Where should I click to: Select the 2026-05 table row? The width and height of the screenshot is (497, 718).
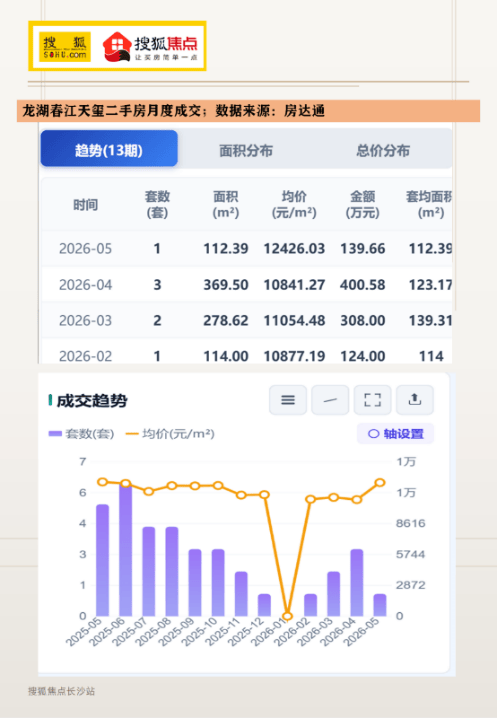(x=246, y=249)
